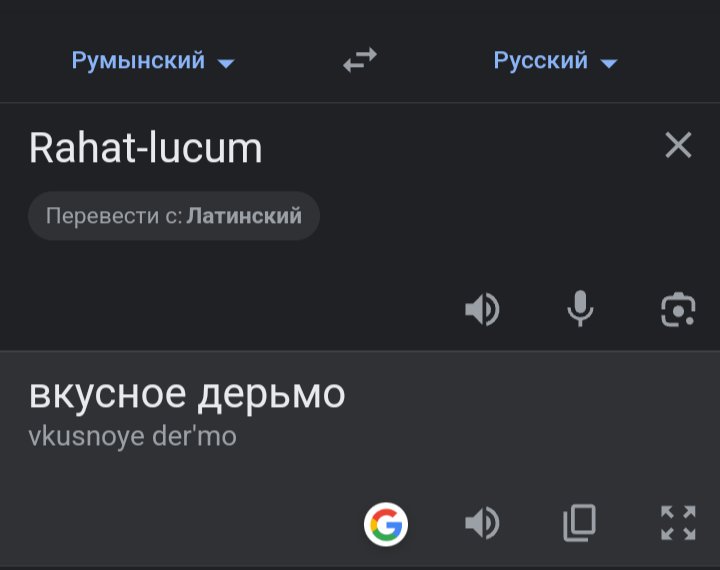This screenshot has width=720, height=570.
Task: Show the translation in full screen
Action: [x=678, y=523]
